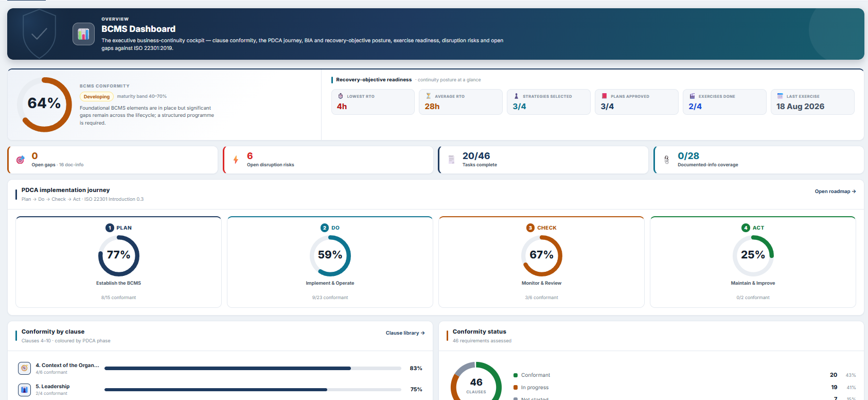Click the '2/4 conformant' text under Leadership
The image size is (868, 400).
pos(51,393)
